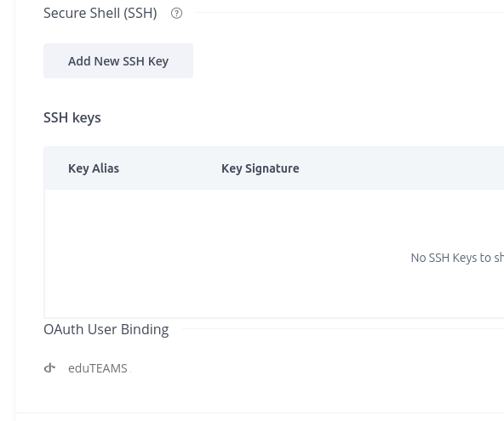Viewport: 504px width, 421px height.
Task: Click divider line after OAuth User Binding
Action: pos(343,329)
